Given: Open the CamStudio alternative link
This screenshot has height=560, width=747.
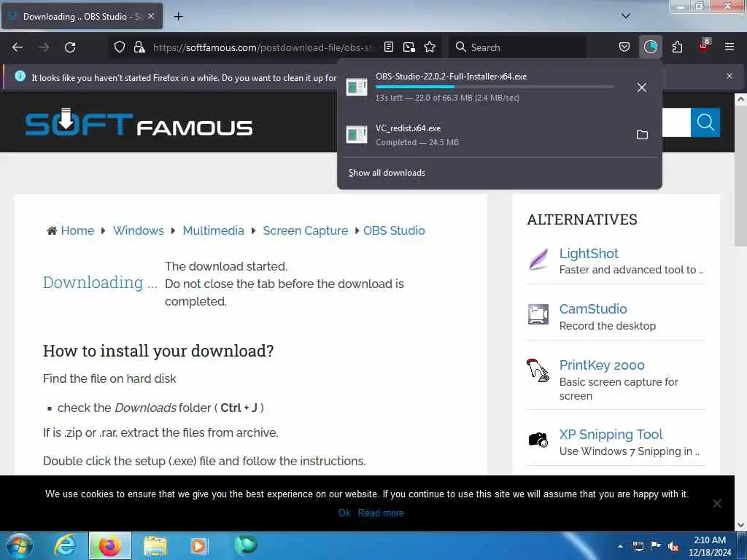Looking at the screenshot, I should [x=592, y=309].
